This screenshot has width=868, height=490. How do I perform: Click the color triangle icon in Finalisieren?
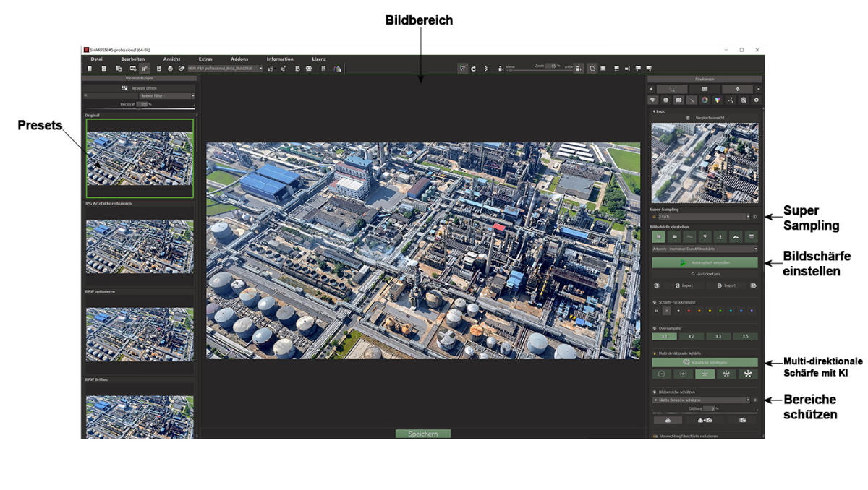[x=717, y=100]
